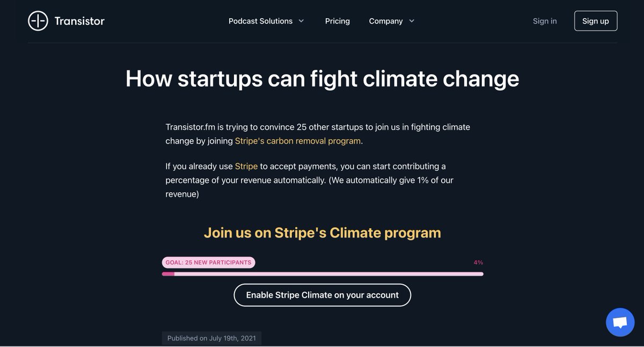The height and width of the screenshot is (347, 644).
Task: Open the Company menu
Action: coord(385,21)
